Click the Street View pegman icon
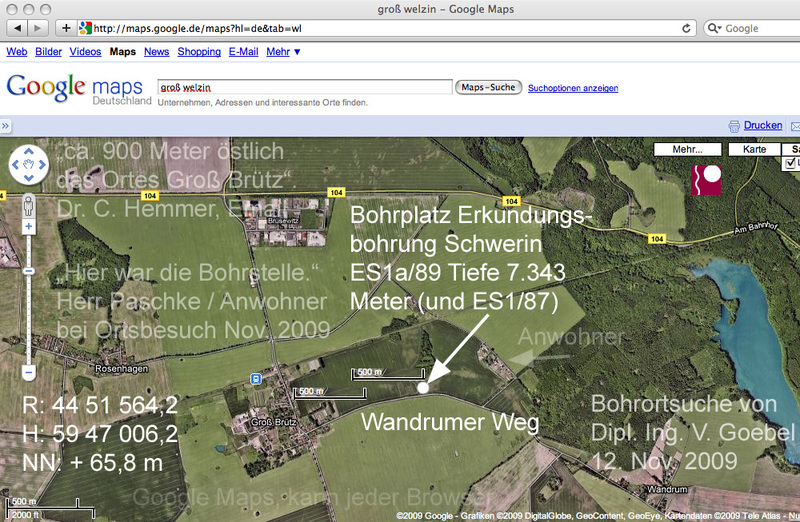This screenshot has width=800, height=522. (28, 207)
